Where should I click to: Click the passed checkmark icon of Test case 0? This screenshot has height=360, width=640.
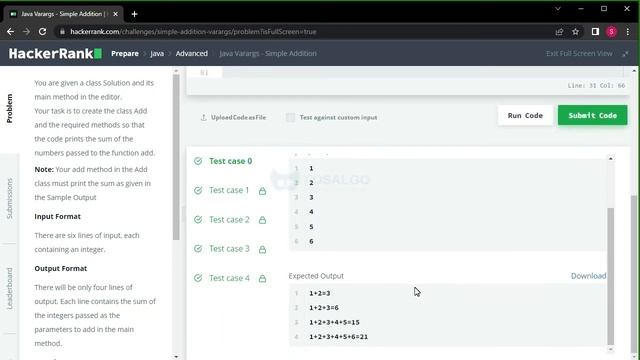pos(198,161)
